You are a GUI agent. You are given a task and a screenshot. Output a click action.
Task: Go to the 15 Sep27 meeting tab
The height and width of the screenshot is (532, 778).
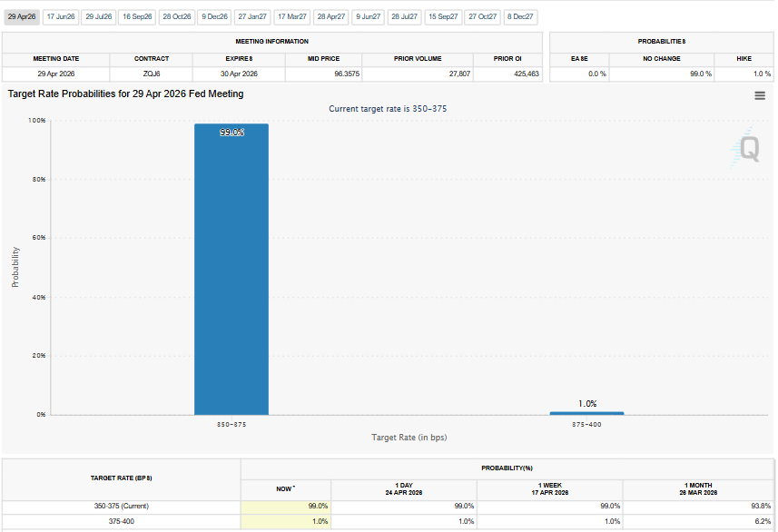(444, 16)
